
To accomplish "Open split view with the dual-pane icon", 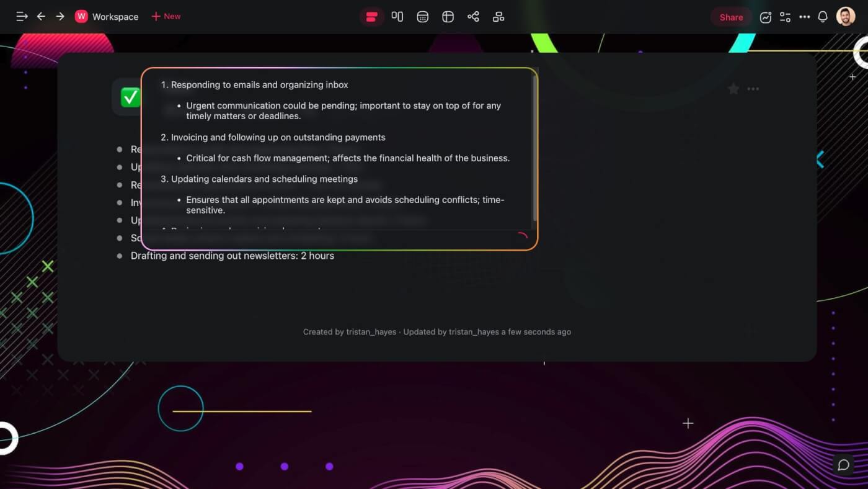I will (x=397, y=16).
